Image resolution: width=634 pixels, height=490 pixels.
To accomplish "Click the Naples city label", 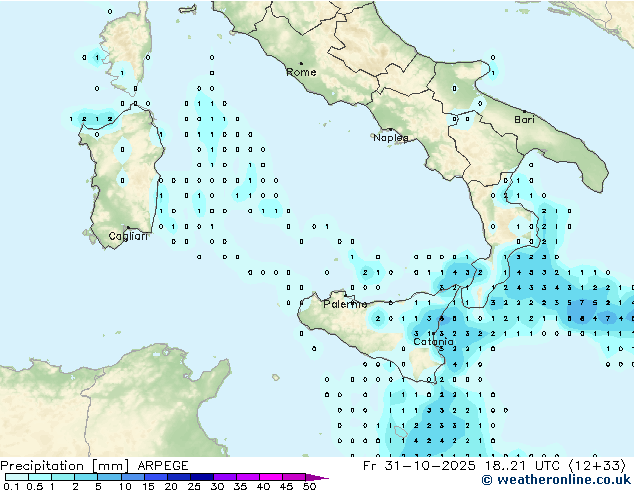I will pyautogui.click(x=391, y=138).
